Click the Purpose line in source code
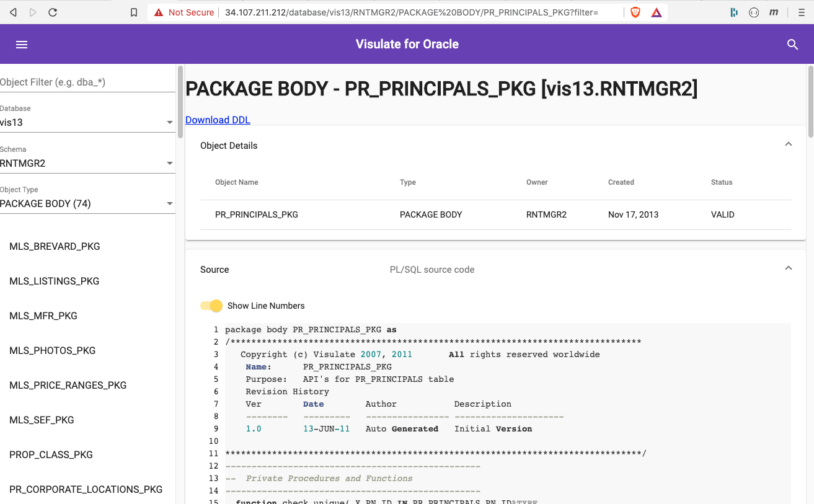Image resolution: width=814 pixels, height=504 pixels. (350, 379)
